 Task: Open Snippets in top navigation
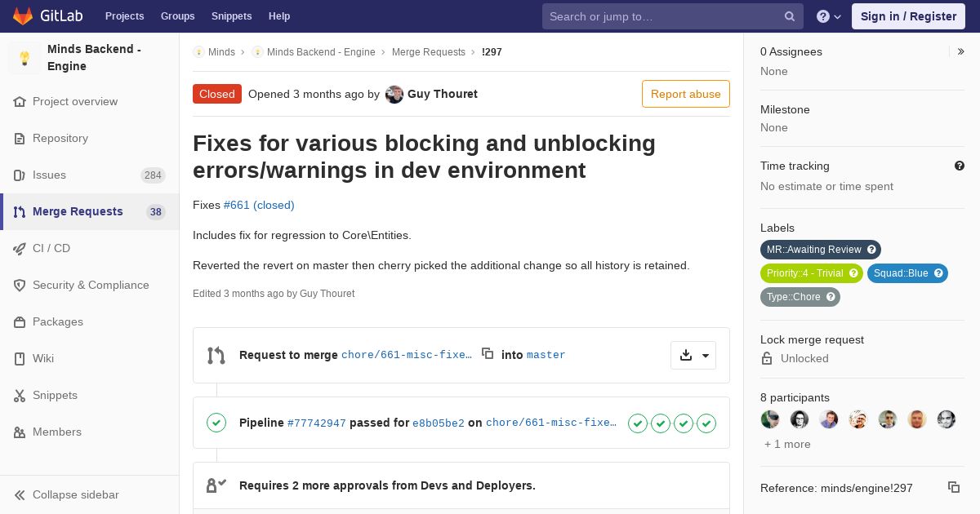tap(231, 16)
